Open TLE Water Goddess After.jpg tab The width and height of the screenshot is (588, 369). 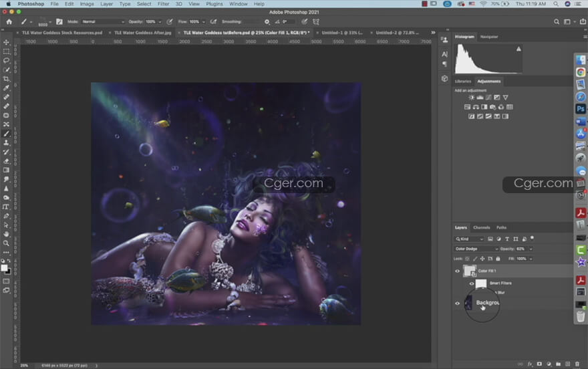pos(142,33)
